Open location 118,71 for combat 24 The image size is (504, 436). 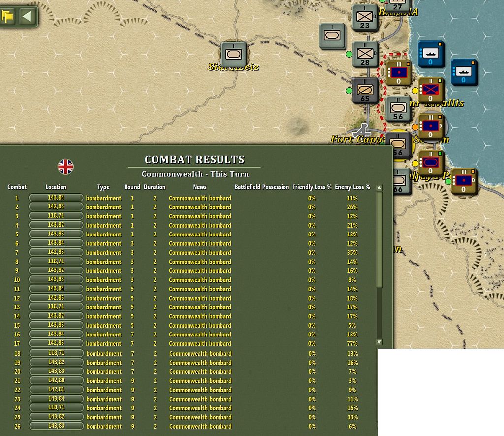[x=56, y=408]
